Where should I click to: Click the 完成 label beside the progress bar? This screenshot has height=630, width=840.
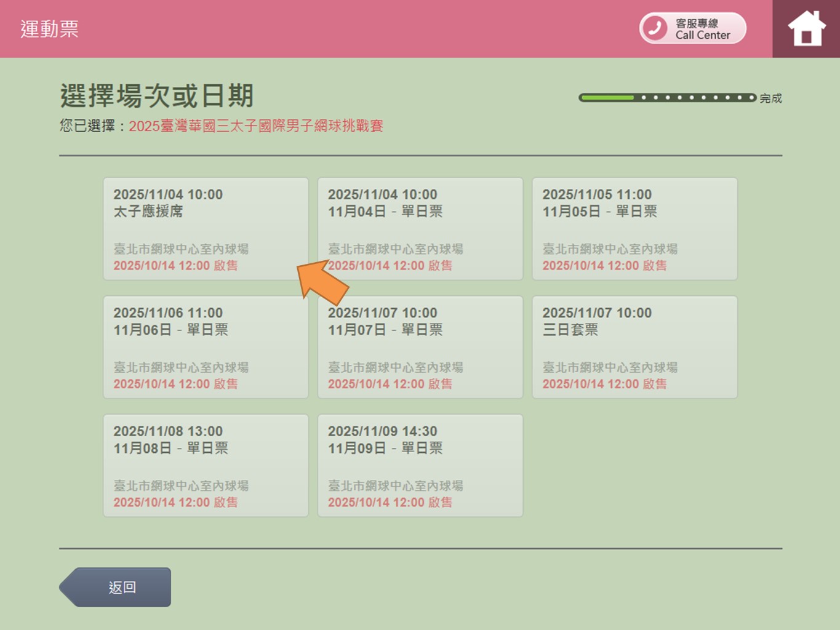click(x=770, y=98)
